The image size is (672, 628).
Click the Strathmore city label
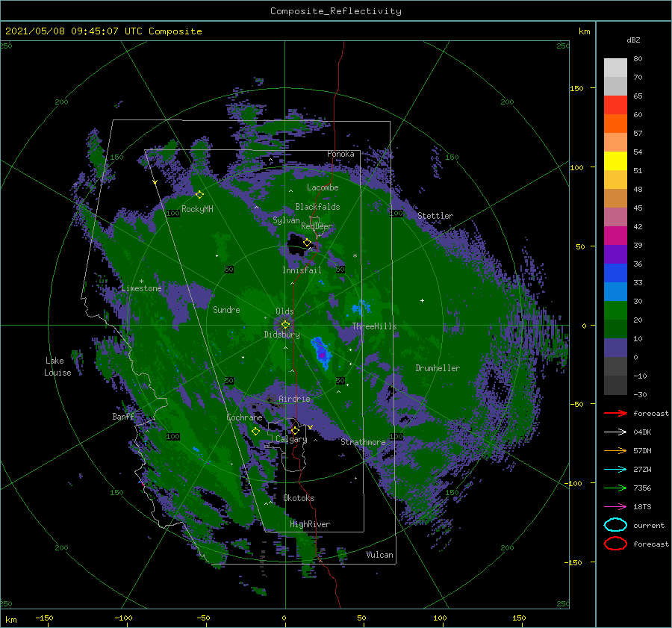point(363,442)
